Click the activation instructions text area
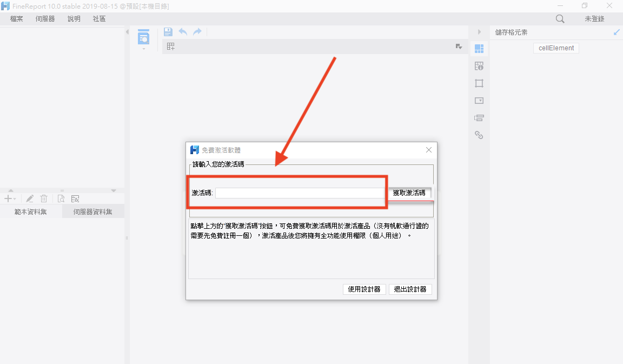 point(311,249)
